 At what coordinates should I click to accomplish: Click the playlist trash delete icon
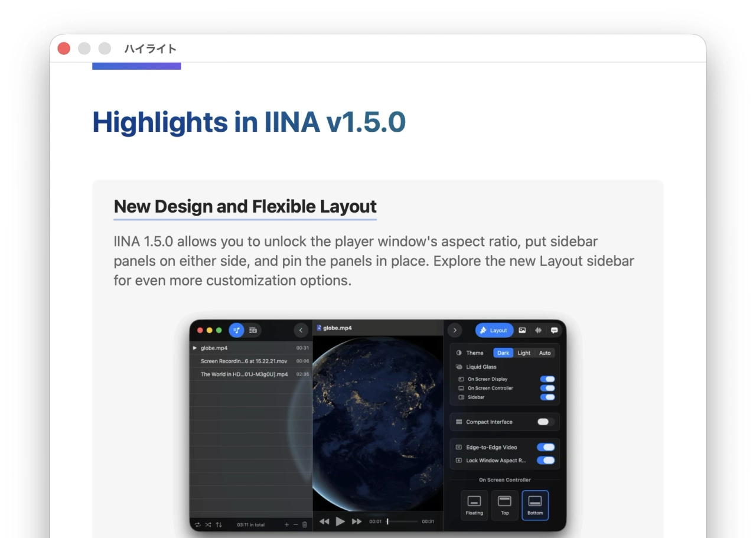click(x=305, y=524)
